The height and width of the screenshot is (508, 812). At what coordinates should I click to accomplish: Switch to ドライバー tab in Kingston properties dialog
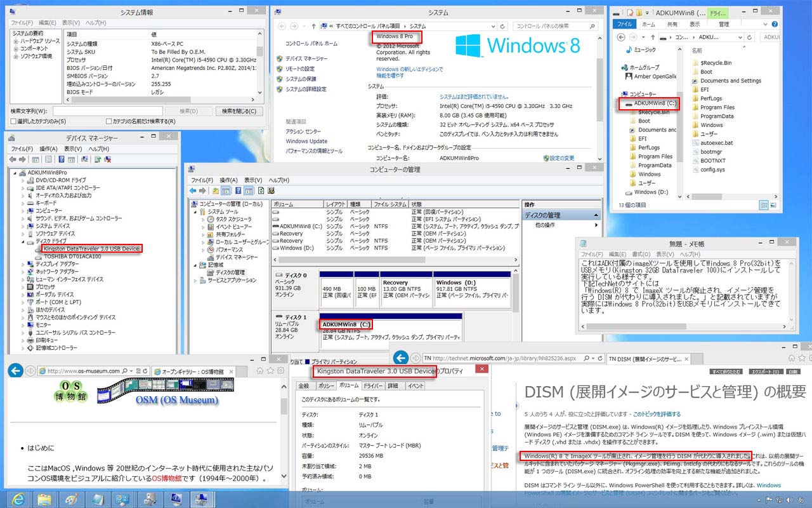[372, 385]
